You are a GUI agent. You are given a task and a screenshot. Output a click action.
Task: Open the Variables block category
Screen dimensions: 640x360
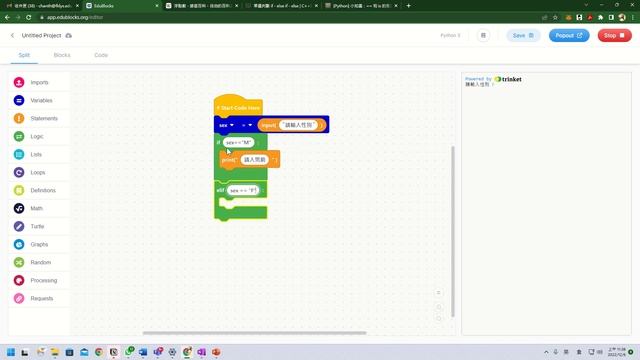pyautogui.click(x=39, y=100)
